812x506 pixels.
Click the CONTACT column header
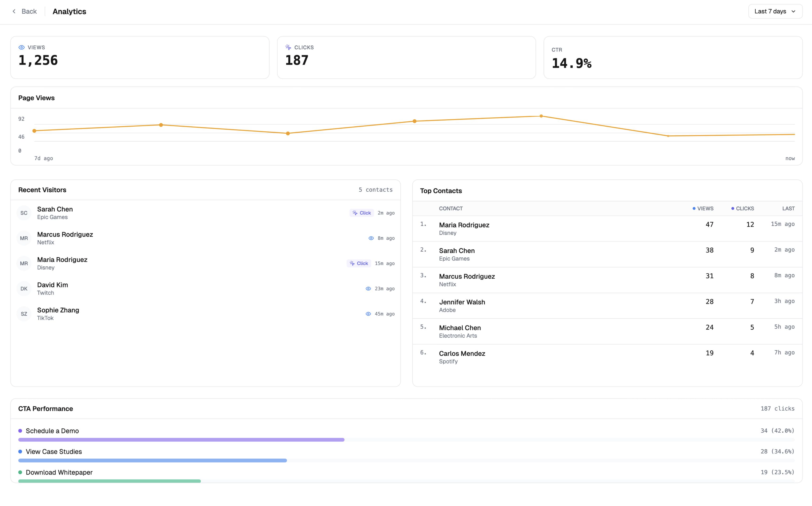[451, 208]
